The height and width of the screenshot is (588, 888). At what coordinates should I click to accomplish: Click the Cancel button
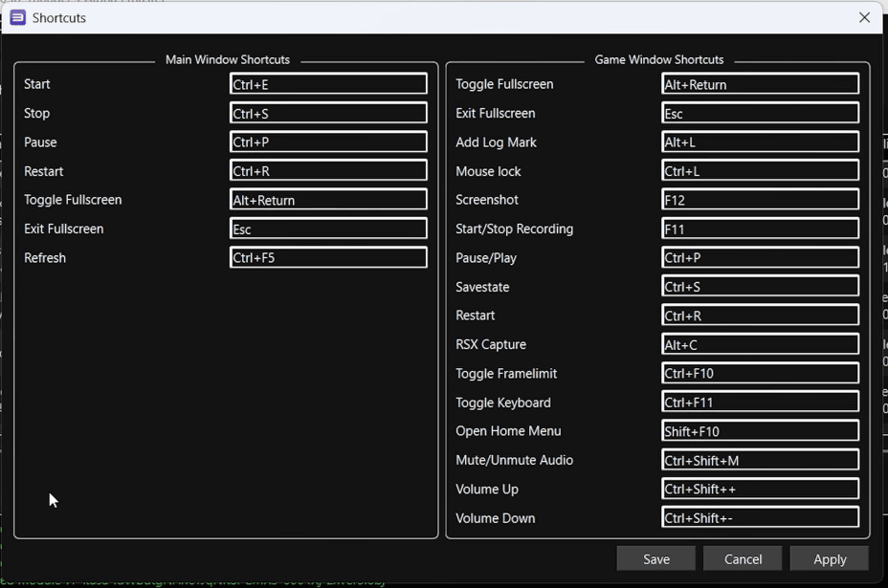(743, 559)
